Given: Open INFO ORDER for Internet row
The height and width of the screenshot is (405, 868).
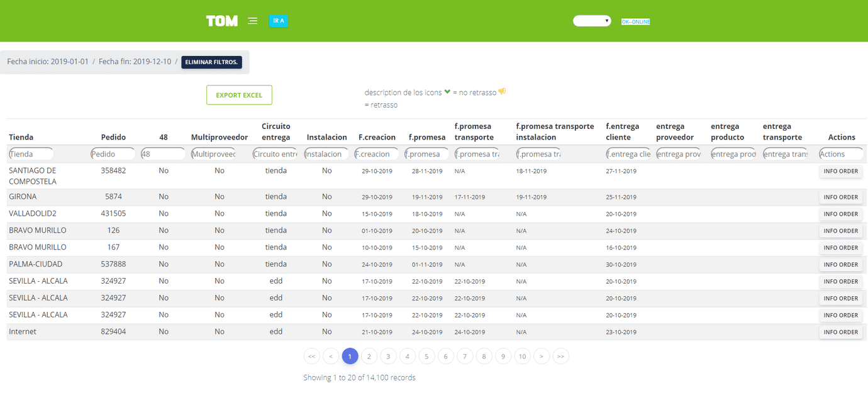Looking at the screenshot, I should tap(841, 332).
